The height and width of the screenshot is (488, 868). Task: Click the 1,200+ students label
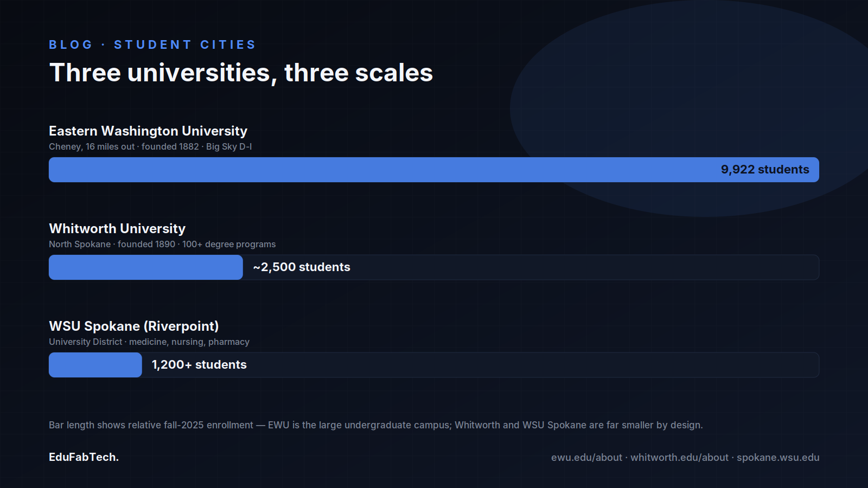(199, 365)
